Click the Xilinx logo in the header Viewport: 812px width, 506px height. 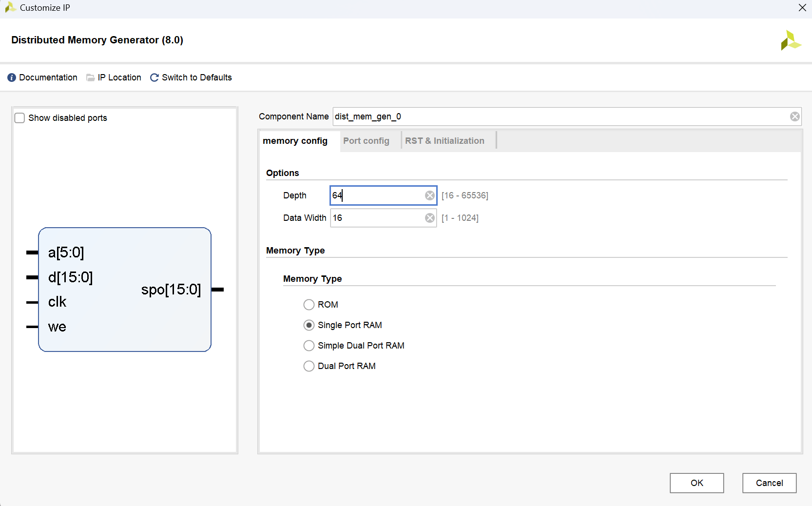click(790, 40)
